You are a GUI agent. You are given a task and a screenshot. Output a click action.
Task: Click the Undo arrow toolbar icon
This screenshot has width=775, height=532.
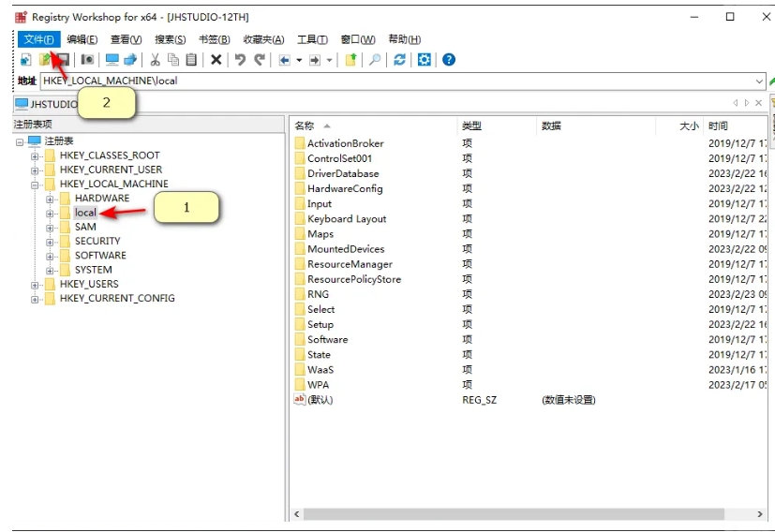240,60
